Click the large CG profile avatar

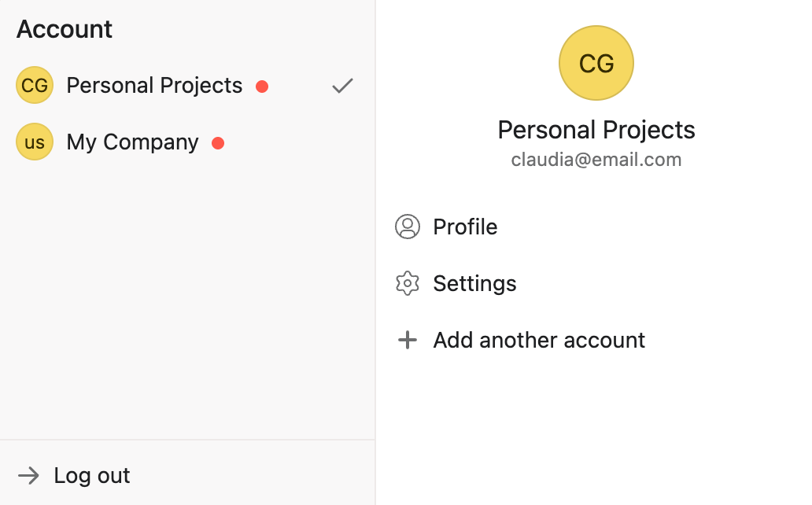coord(596,63)
